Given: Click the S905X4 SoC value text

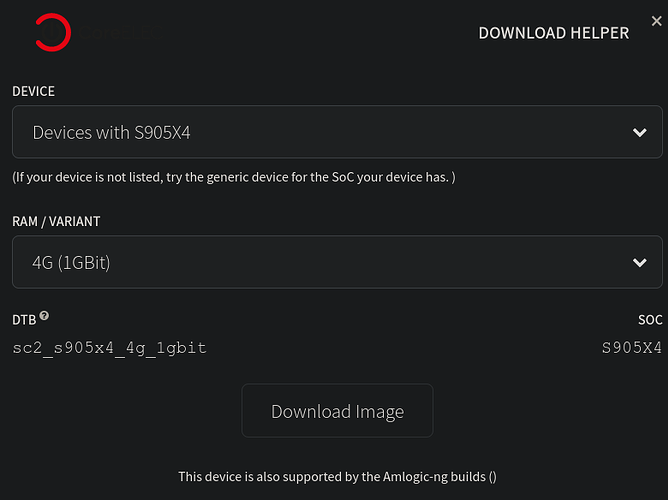Looking at the screenshot, I should tap(631, 348).
